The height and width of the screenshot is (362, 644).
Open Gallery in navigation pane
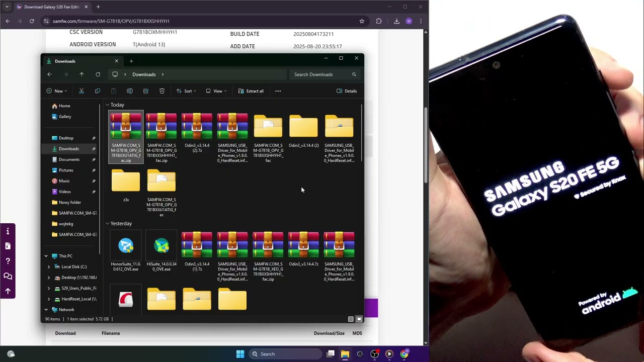(65, 117)
